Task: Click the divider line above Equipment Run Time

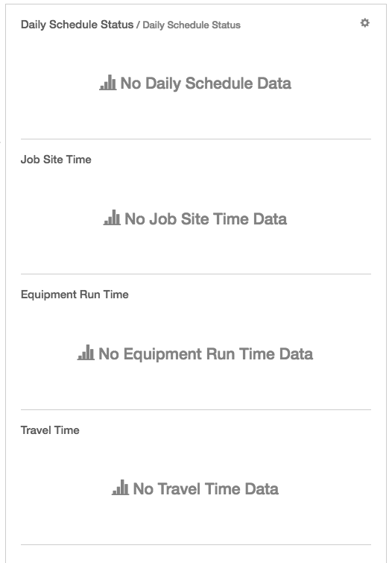Action: (196, 274)
